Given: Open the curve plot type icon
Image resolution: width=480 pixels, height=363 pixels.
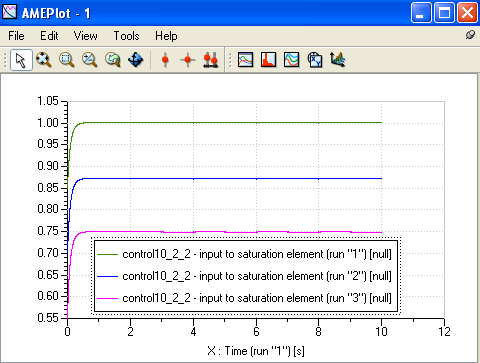Looking at the screenshot, I should [246, 60].
